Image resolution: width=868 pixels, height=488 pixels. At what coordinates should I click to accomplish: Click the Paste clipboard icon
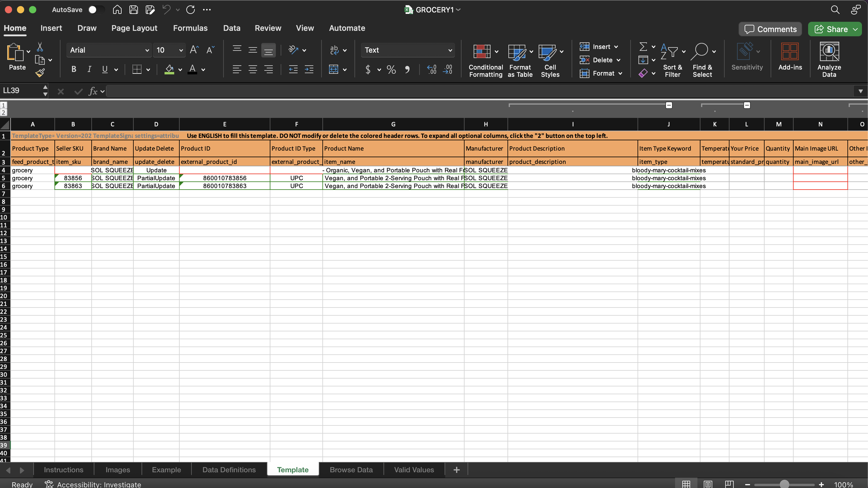[15, 52]
